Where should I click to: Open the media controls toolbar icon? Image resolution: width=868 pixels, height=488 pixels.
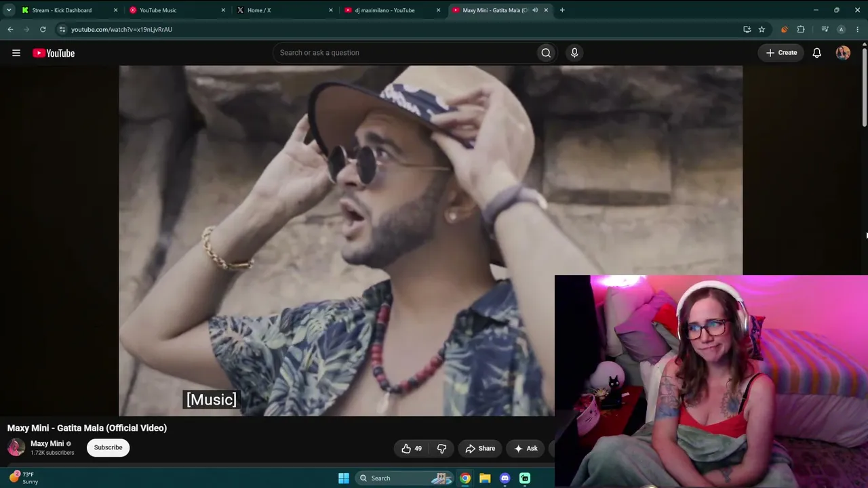[x=825, y=29]
